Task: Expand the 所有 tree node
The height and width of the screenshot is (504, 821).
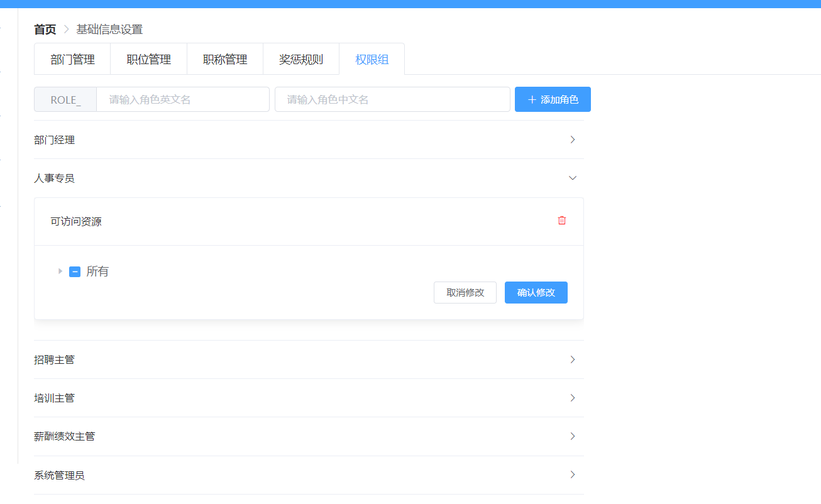Action: coord(60,271)
